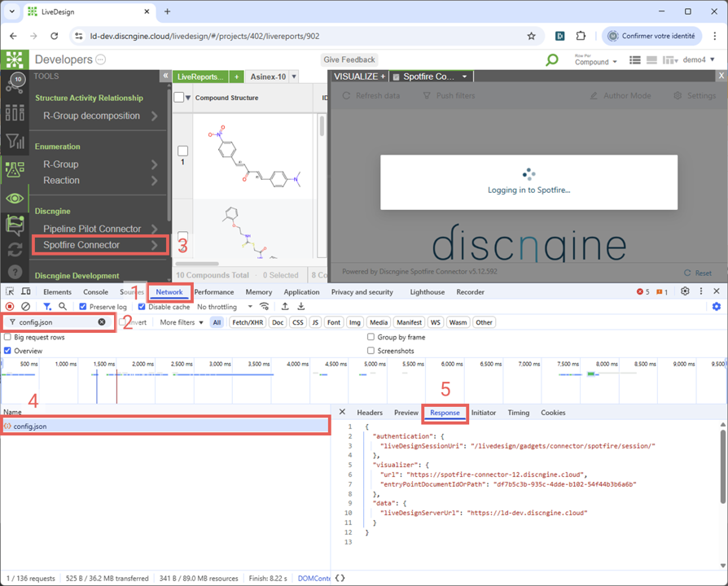Select the eye visualize sidebar icon
This screenshot has width=728, height=586.
15,199
